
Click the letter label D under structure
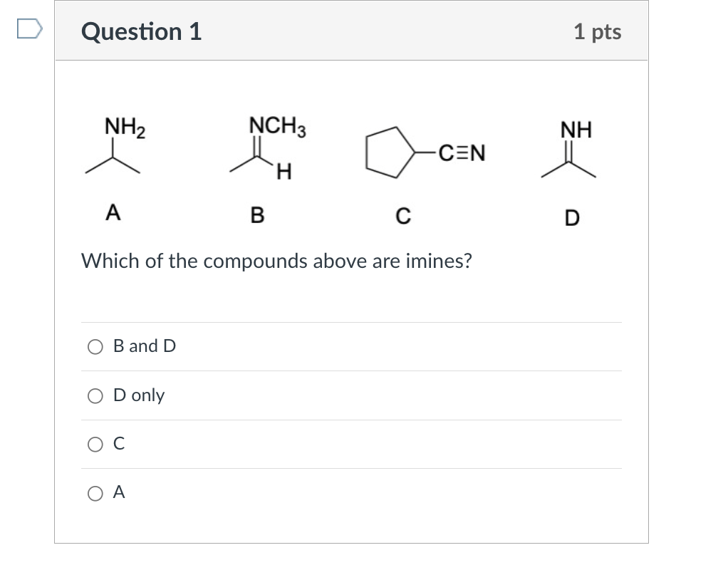click(572, 218)
